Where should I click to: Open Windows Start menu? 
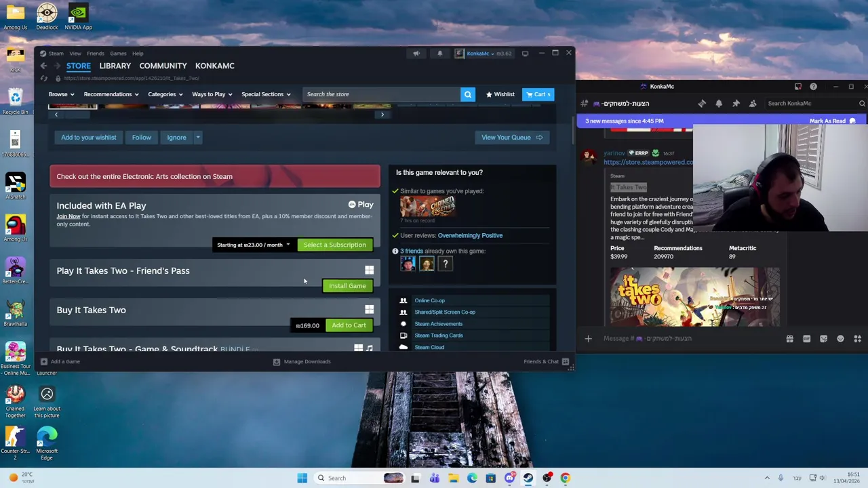[302, 478]
